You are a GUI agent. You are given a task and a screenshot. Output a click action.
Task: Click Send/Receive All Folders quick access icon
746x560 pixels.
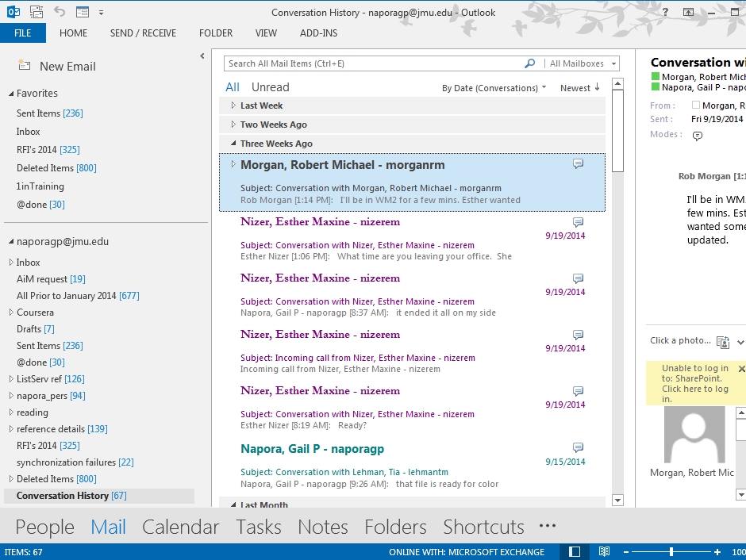[x=37, y=12]
